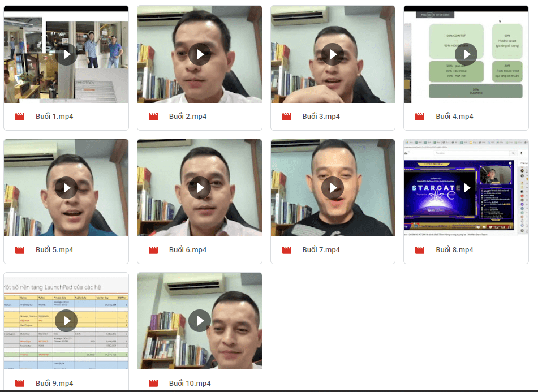Select the file name Buổi 5.mp4

pos(54,249)
